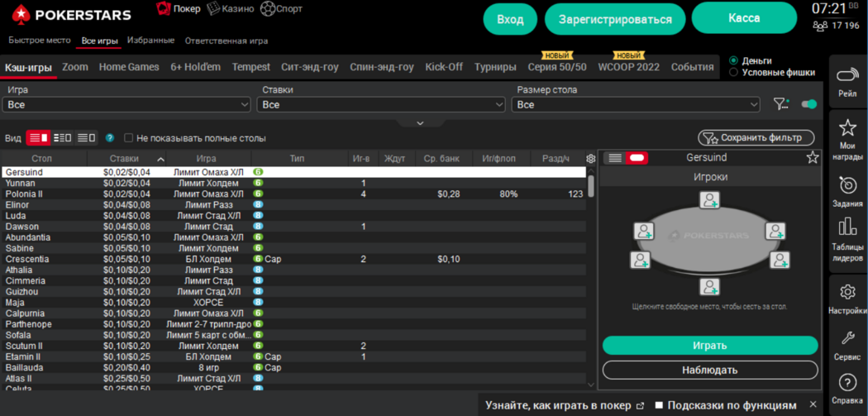
Task: Toggle the filter on/off switch
Action: (x=808, y=104)
